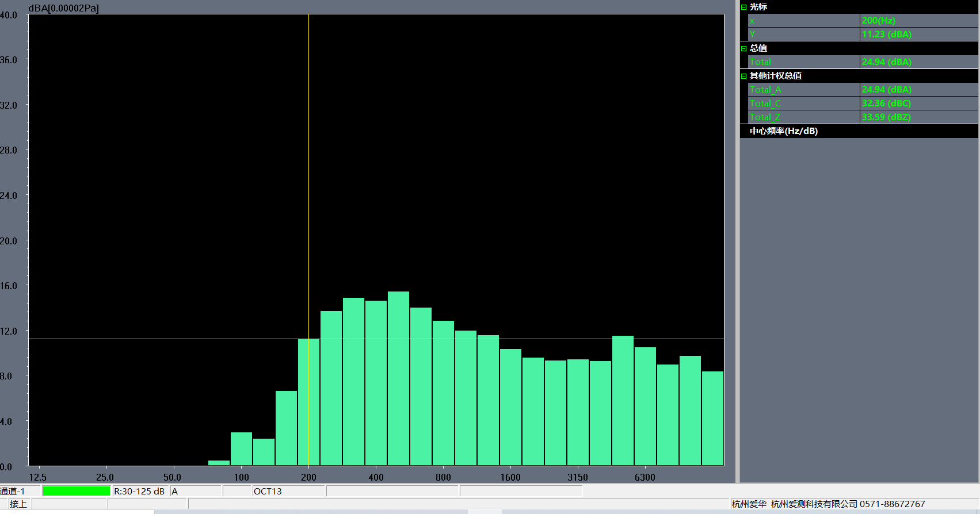Click the green level indicator in status bar

pyautogui.click(x=76, y=491)
